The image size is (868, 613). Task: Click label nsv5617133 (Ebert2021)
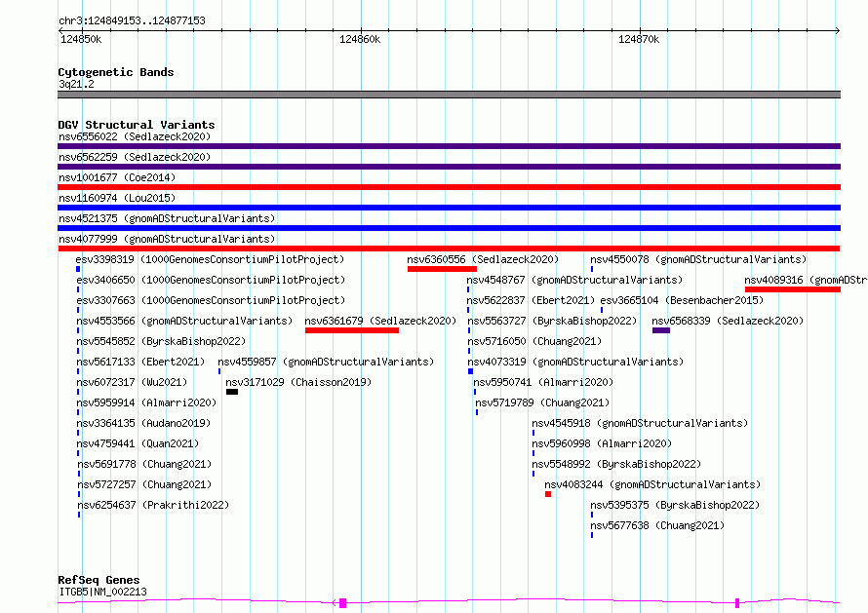tap(140, 362)
